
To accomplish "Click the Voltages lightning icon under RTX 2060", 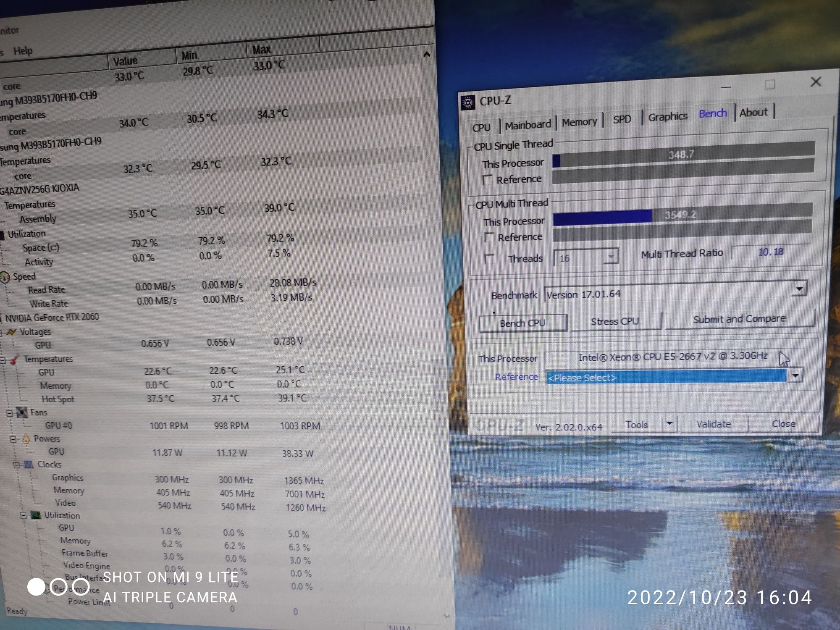I will 11,332.
